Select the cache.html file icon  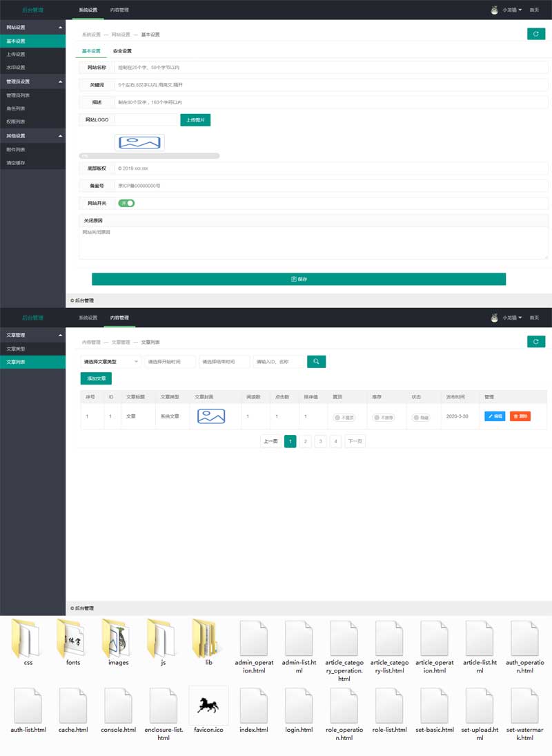pyautogui.click(x=73, y=706)
